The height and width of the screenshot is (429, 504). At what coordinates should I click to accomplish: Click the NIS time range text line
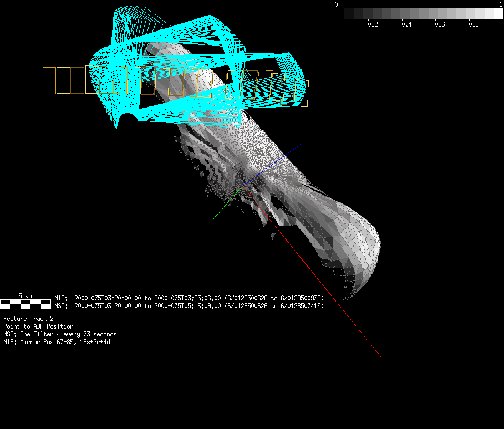coord(189,298)
